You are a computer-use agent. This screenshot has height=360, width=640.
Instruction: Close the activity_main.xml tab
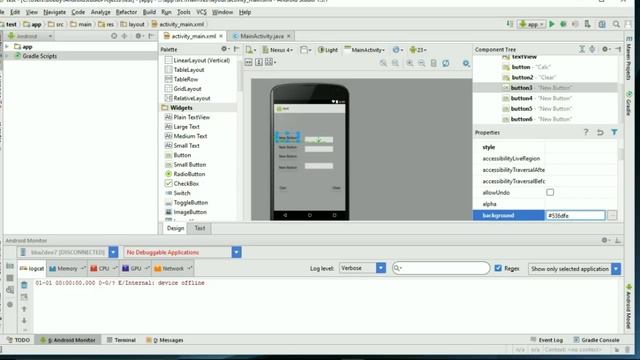(221, 36)
